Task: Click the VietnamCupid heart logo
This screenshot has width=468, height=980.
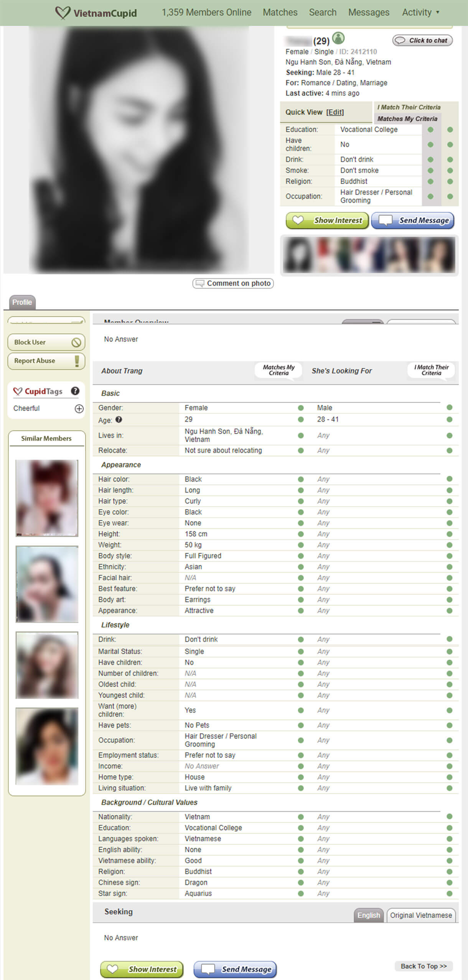Action: coord(63,13)
